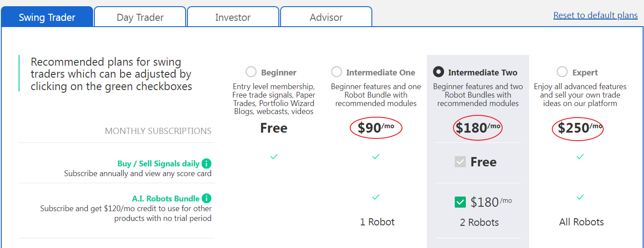
Task: Click the info icon beside Buy / Sell Signals daily
Action: pyautogui.click(x=206, y=163)
